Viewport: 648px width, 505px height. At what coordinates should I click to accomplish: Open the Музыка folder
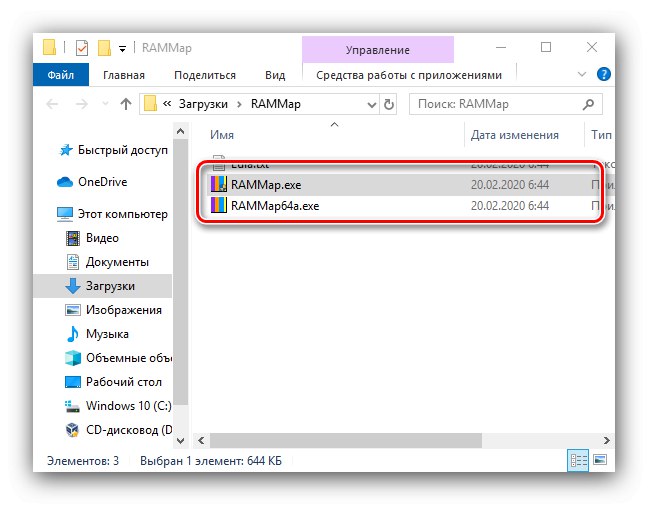point(107,334)
